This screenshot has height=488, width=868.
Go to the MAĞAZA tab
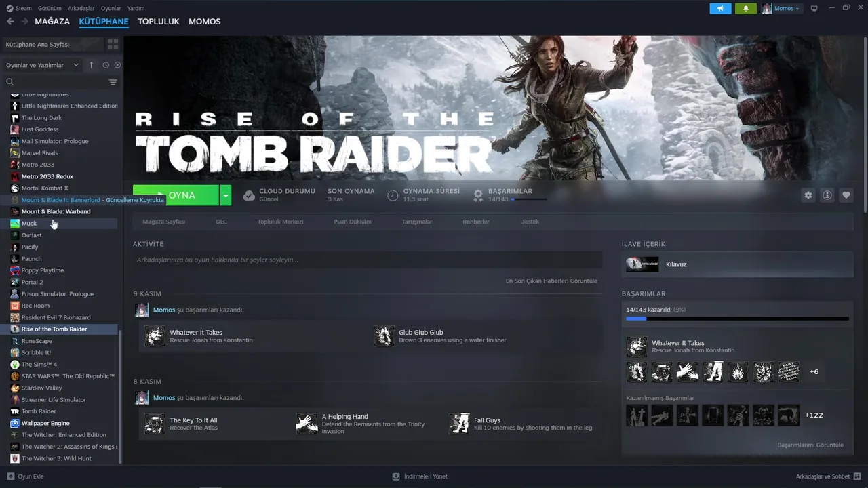pos(52,22)
